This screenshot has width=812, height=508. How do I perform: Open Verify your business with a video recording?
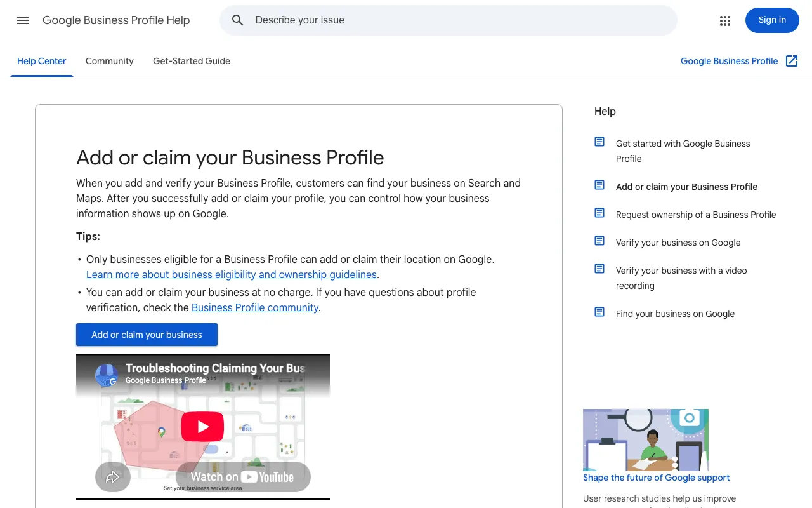pyautogui.click(x=681, y=278)
